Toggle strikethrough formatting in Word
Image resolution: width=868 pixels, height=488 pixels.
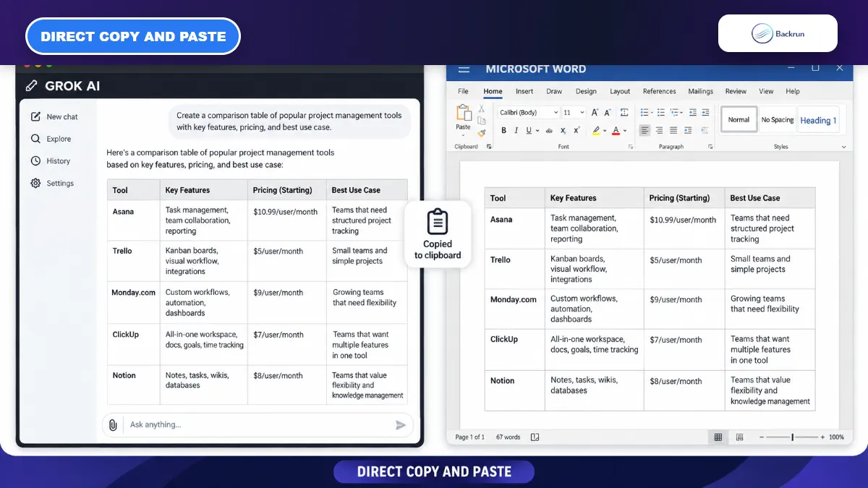point(549,131)
